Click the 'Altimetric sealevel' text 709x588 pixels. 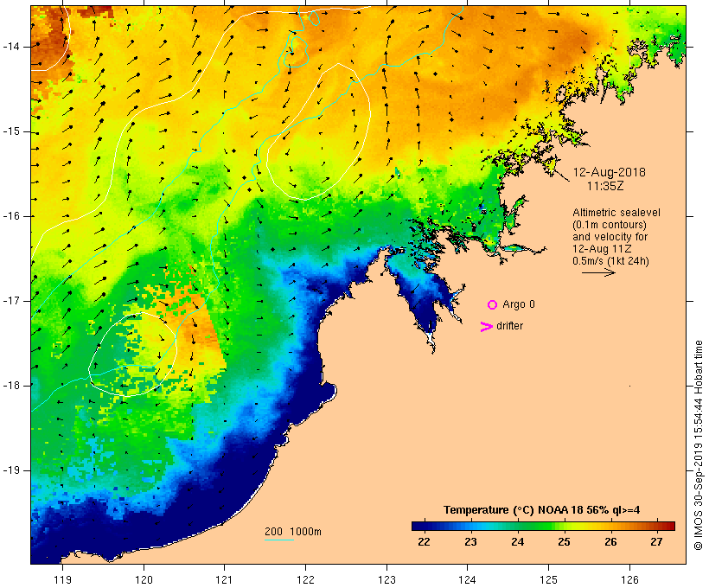pos(616,213)
